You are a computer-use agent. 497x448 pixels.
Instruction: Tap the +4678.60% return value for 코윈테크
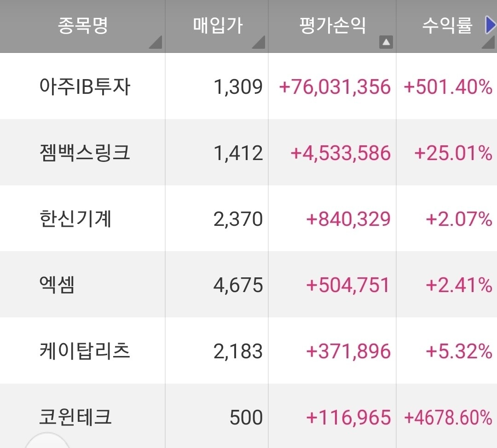coord(446,418)
